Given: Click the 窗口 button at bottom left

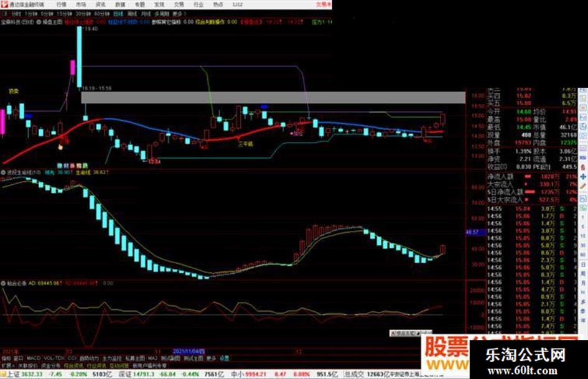Looking at the screenshot, I should [x=19, y=358].
